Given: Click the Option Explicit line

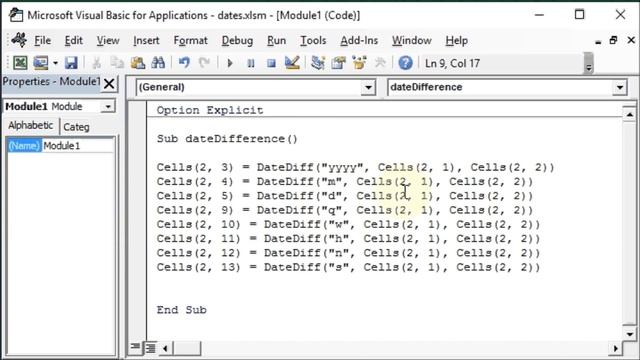Looking at the screenshot, I should [x=210, y=110].
